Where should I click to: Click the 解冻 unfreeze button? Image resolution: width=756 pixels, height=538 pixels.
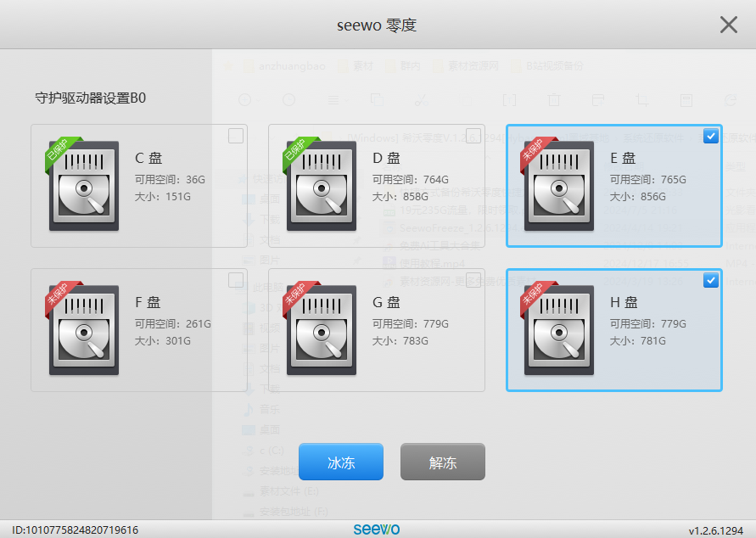pos(442,462)
